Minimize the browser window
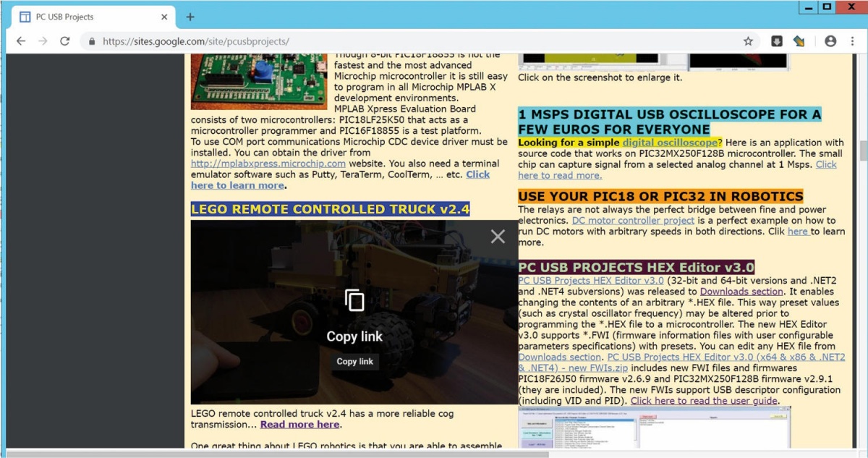Viewport: 868px width, 458px height. [x=808, y=7]
